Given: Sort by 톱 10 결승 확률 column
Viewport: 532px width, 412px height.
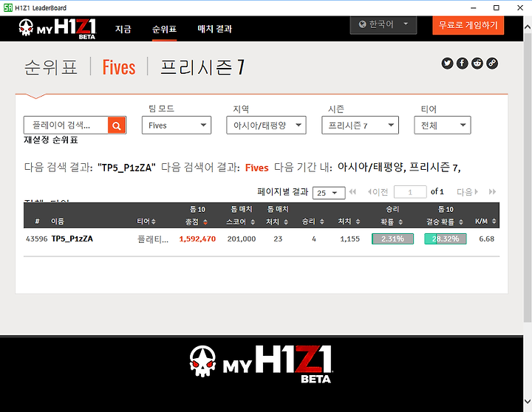Looking at the screenshot, I should [x=461, y=222].
